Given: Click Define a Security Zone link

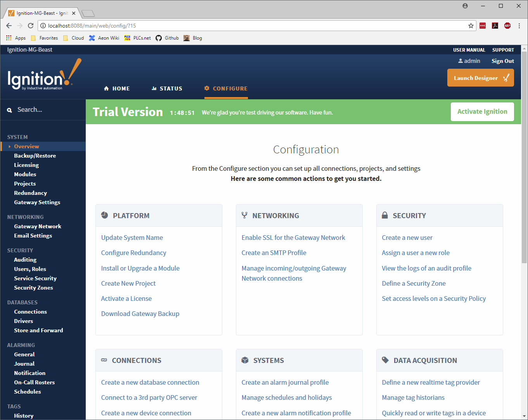Looking at the screenshot, I should tap(414, 283).
